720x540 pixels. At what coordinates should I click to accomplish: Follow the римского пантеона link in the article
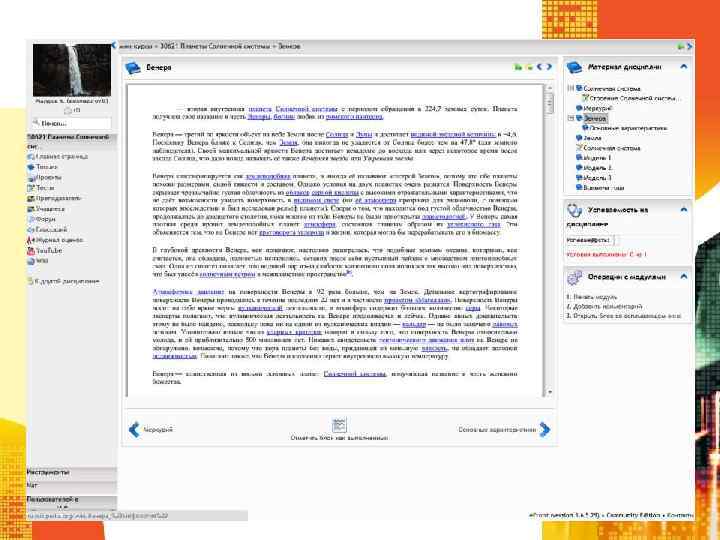[x=354, y=117]
